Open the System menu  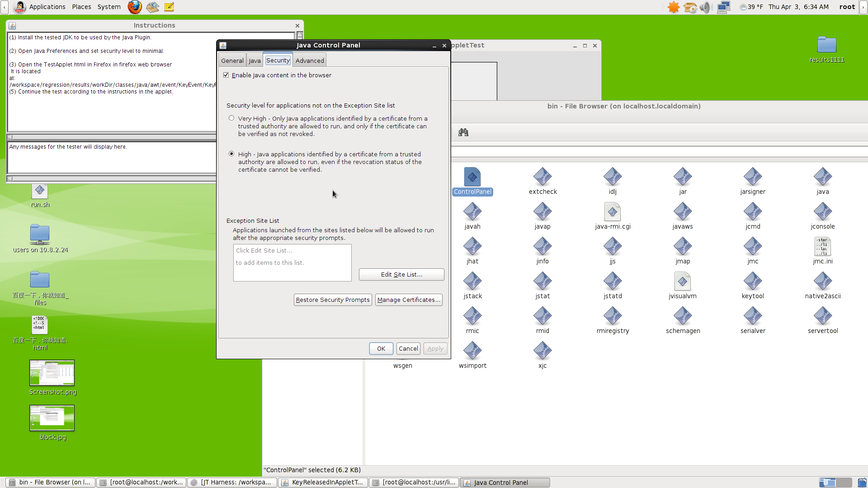click(x=109, y=7)
